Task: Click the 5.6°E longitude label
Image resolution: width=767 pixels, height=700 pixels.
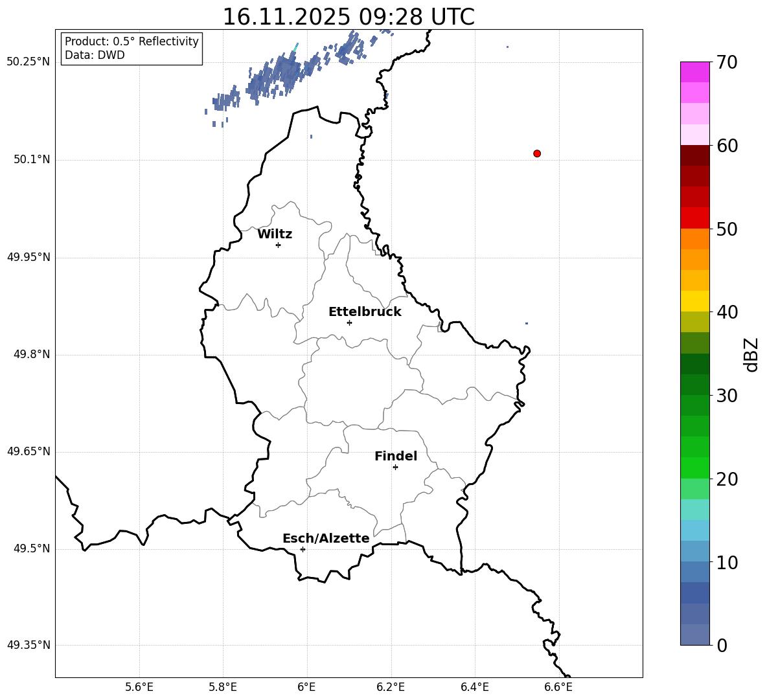Action: [x=139, y=687]
